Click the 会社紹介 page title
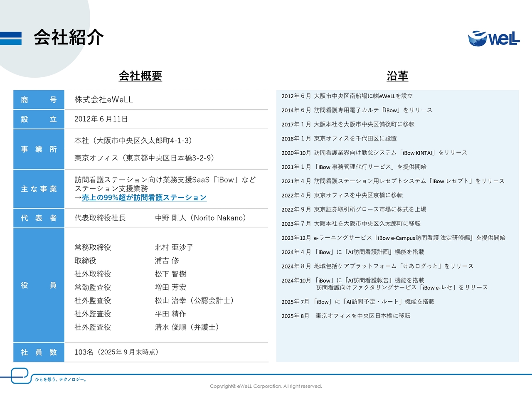The height and width of the screenshot is (399, 532). 68,37
